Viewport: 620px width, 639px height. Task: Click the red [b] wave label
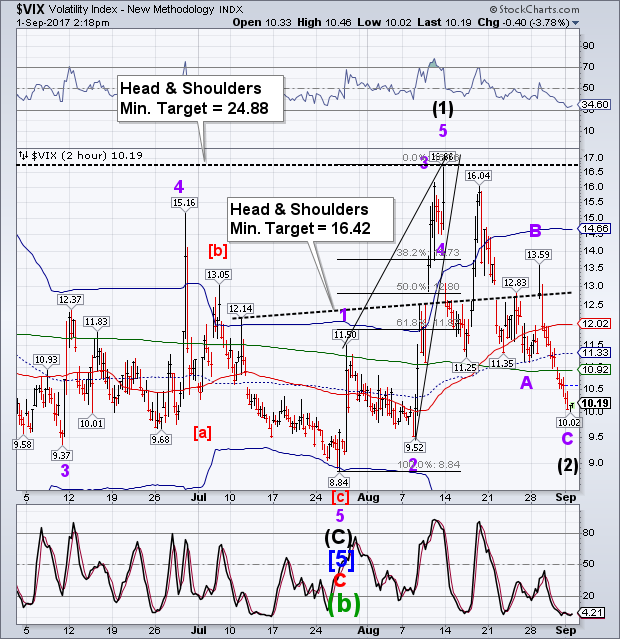coord(218,251)
